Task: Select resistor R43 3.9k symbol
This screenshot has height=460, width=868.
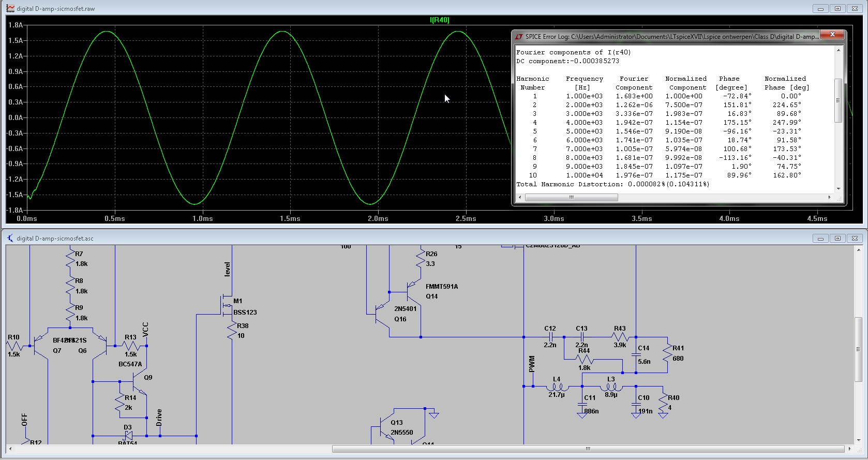Action: (x=620, y=337)
